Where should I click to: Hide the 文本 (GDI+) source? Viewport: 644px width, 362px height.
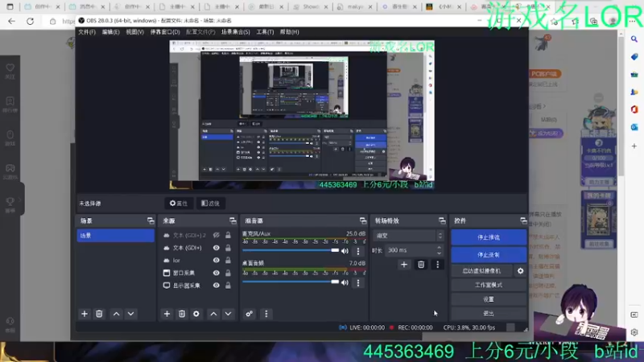216,248
